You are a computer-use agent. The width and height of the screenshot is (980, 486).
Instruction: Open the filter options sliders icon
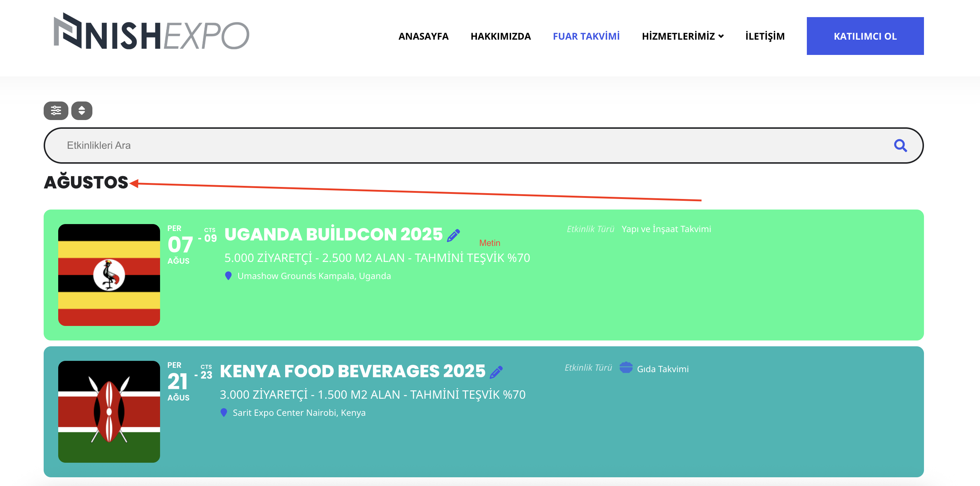[x=56, y=111]
